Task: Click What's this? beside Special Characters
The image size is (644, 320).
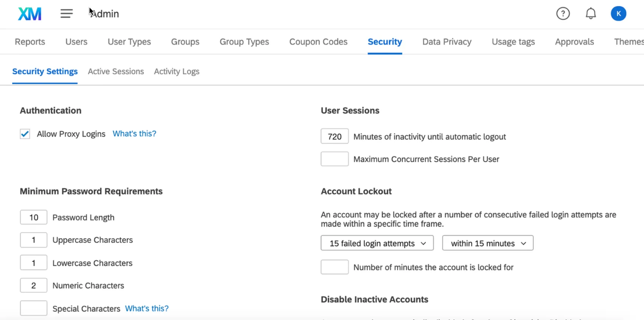Action: tap(147, 308)
